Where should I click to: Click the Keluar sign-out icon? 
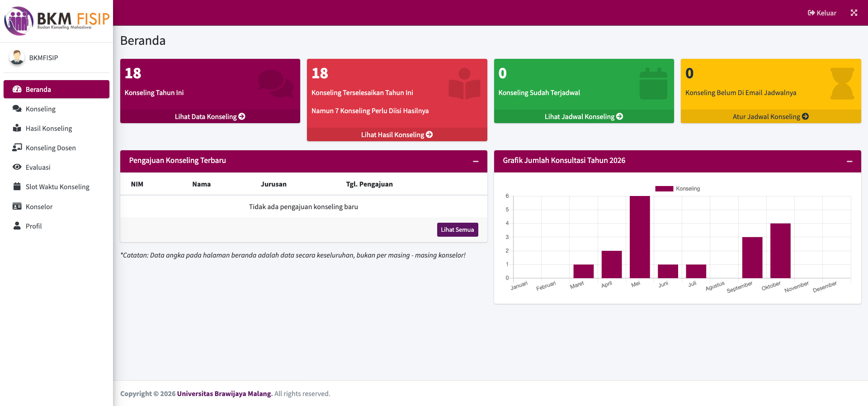(811, 13)
